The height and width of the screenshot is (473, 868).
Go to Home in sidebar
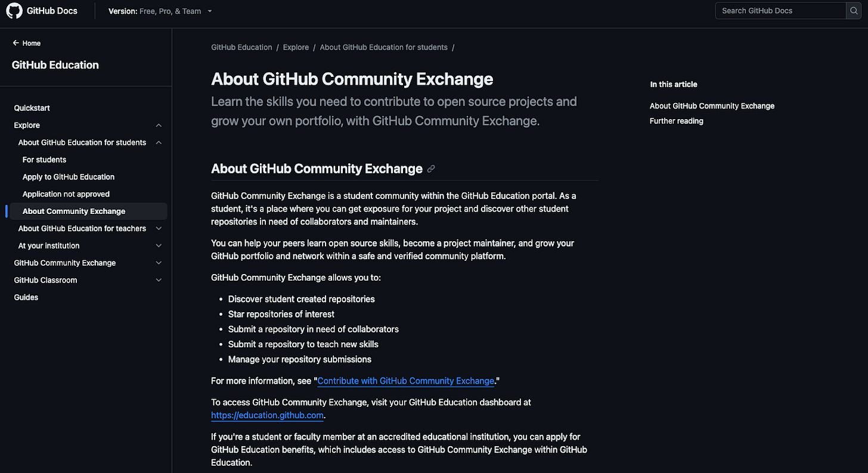[x=32, y=43]
